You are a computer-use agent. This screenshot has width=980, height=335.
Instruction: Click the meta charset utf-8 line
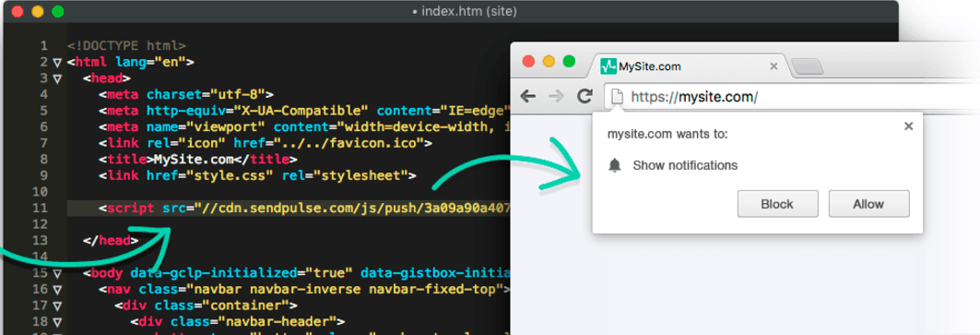[x=185, y=94]
